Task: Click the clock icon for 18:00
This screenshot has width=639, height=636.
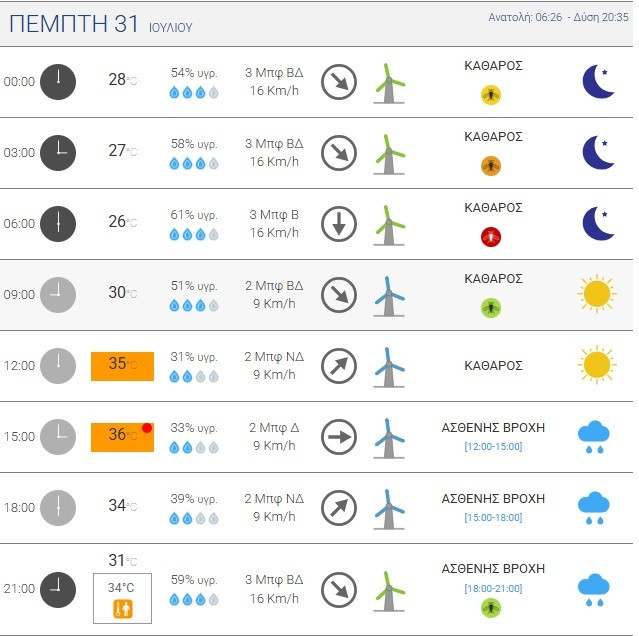Action: (58, 507)
